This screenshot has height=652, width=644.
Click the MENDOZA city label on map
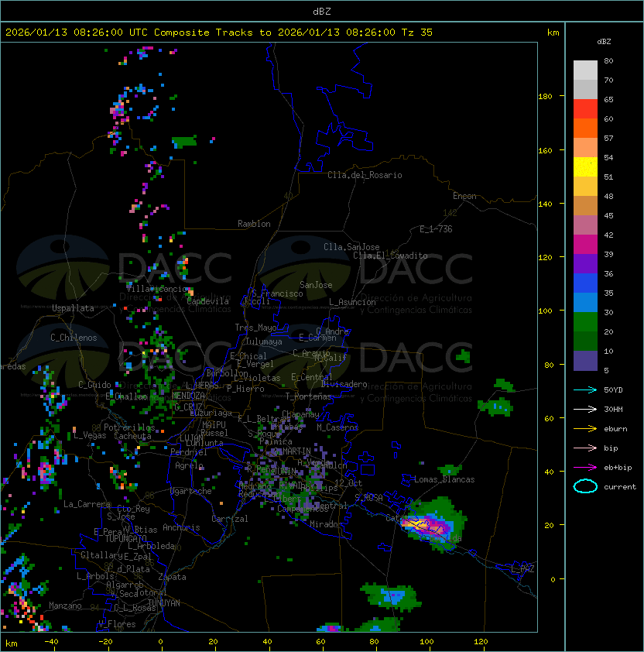click(x=188, y=396)
